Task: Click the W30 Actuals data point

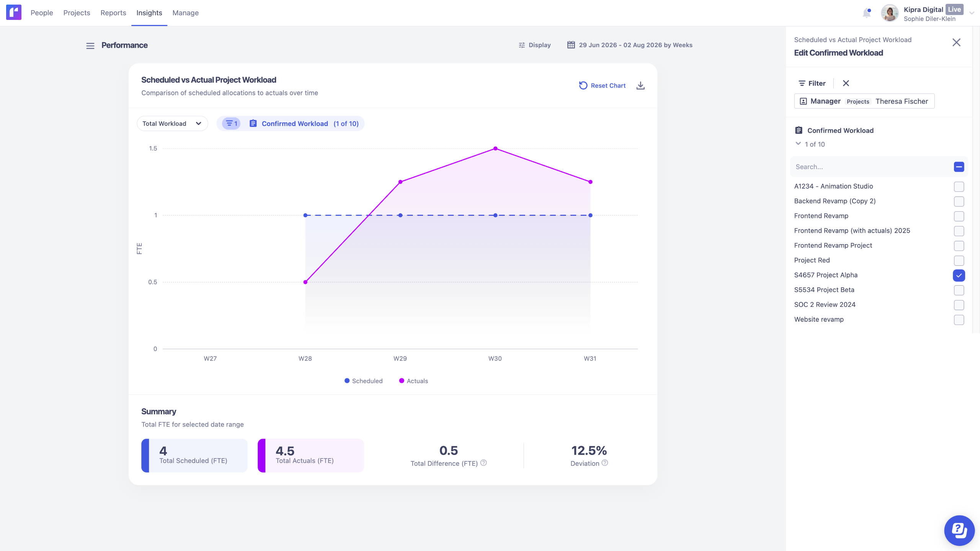Action: (x=495, y=148)
